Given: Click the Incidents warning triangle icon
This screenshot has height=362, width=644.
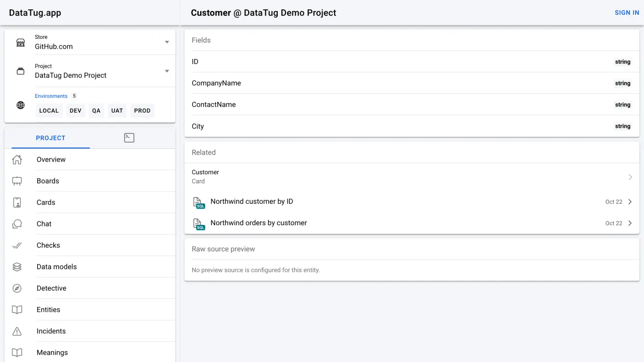Looking at the screenshot, I should [x=17, y=331].
